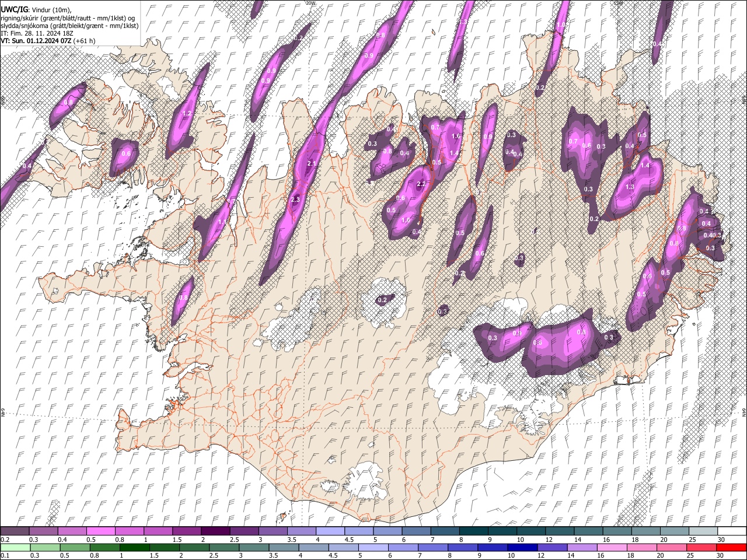The image size is (747, 560).
Task: Pick the light pink rain swatch between 16 and 18
Action: point(612,547)
